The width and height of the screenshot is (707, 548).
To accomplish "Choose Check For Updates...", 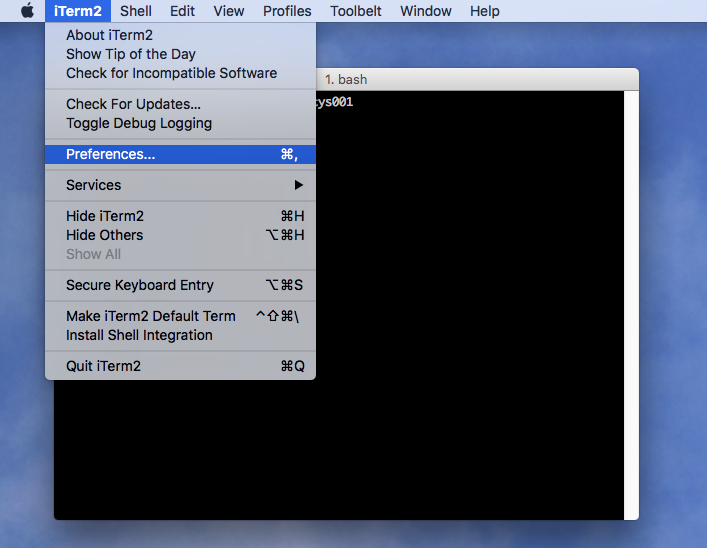I will coord(180,104).
